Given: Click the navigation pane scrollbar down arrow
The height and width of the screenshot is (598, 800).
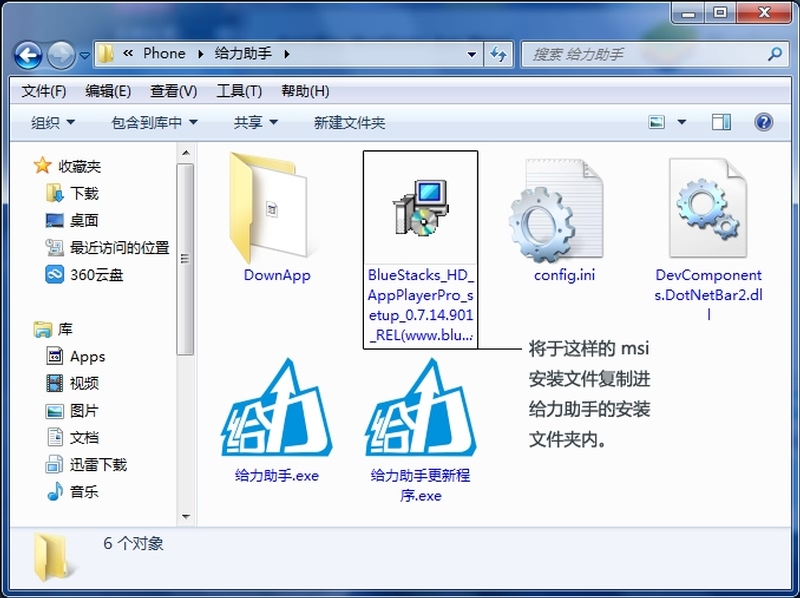Looking at the screenshot, I should tap(186, 517).
